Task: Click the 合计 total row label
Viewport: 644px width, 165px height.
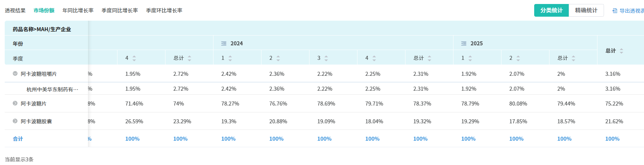Action: point(18,139)
